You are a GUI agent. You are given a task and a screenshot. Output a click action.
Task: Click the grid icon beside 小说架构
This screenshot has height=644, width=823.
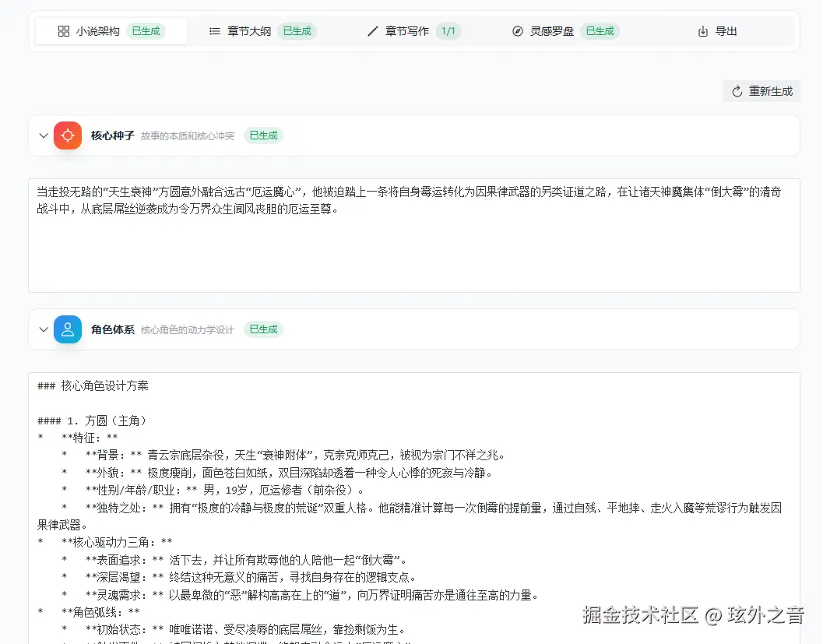click(65, 31)
